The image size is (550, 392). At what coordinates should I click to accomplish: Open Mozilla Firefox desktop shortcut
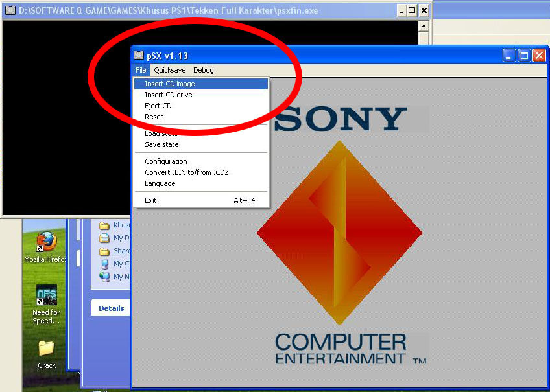tap(46, 247)
